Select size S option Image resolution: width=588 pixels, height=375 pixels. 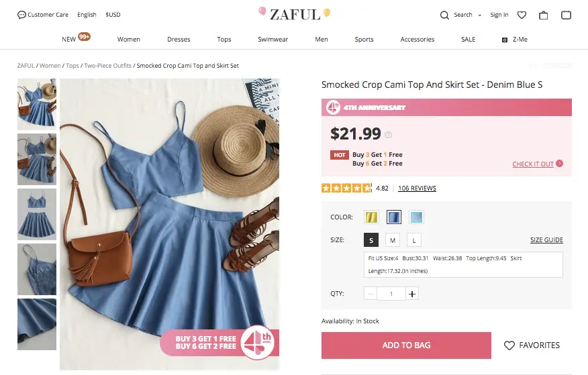(371, 240)
